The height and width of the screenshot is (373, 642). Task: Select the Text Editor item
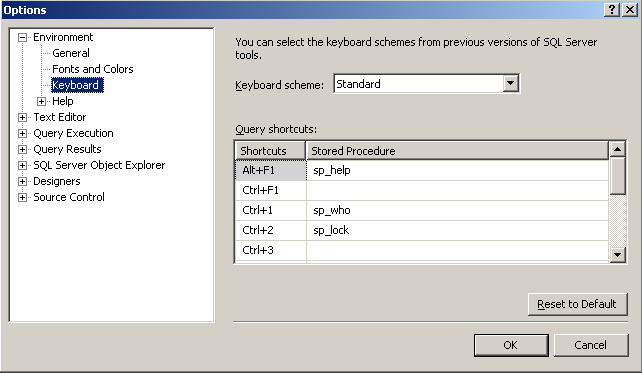point(60,117)
